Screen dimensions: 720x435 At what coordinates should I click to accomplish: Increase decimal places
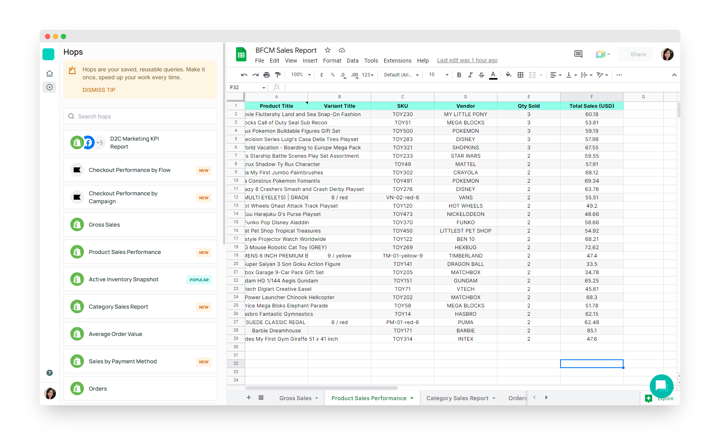354,75
